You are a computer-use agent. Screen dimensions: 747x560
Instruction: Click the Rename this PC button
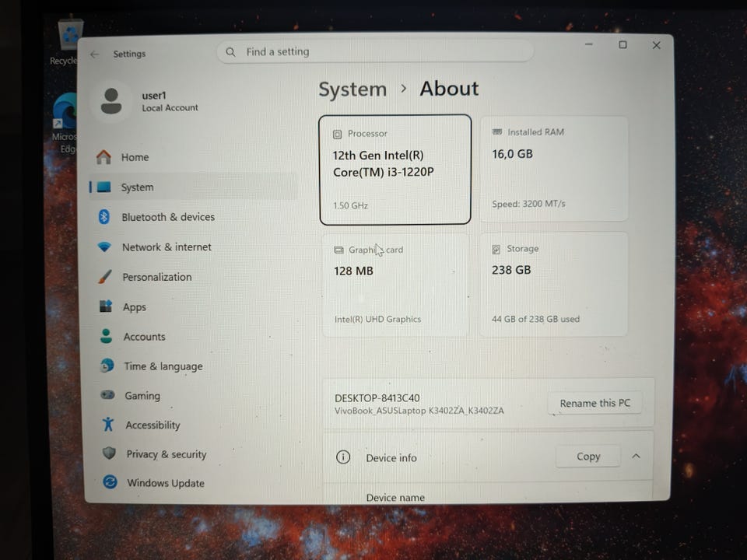coord(594,403)
